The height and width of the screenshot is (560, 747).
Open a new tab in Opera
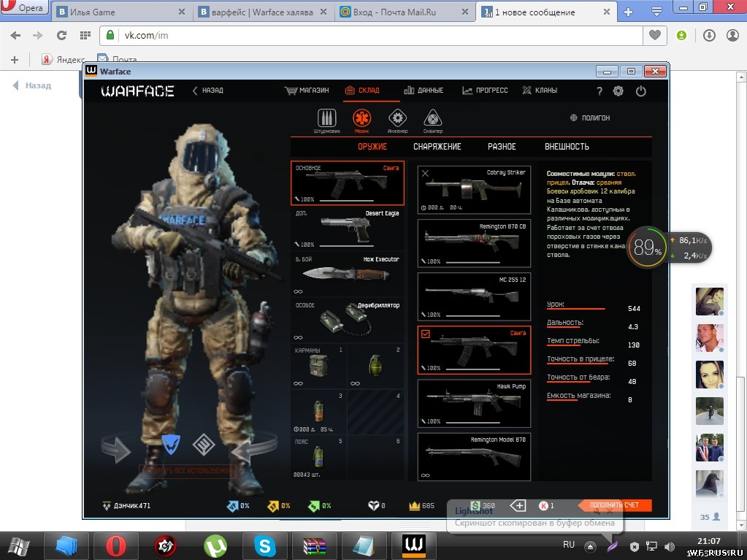pos(629,12)
